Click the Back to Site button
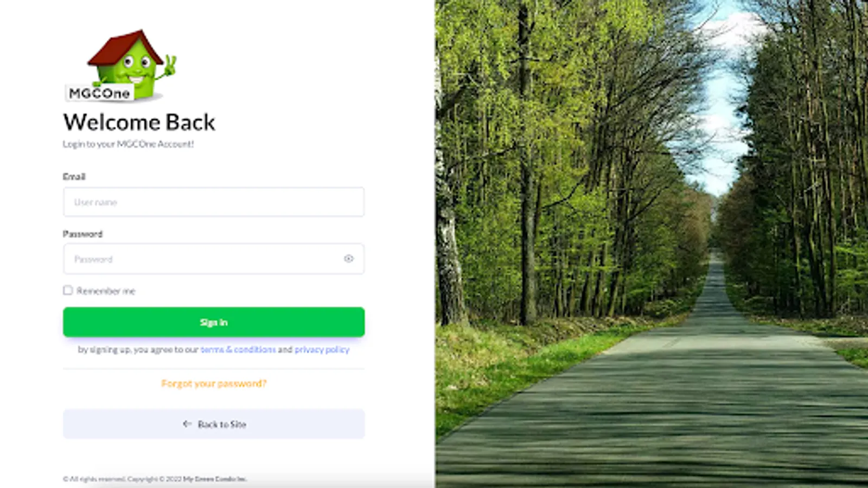 point(214,424)
